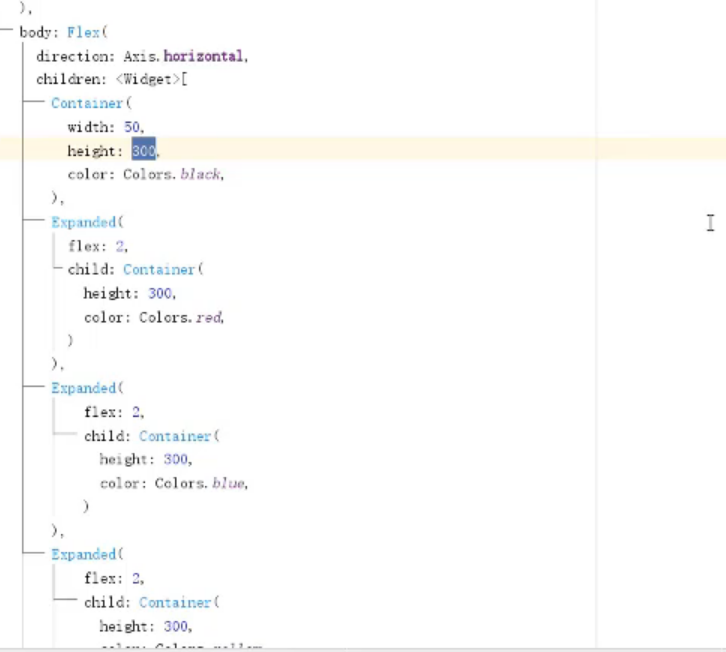Click "flex: 2," above the red Container
Viewport: 726px width, 652px height.
(98, 246)
